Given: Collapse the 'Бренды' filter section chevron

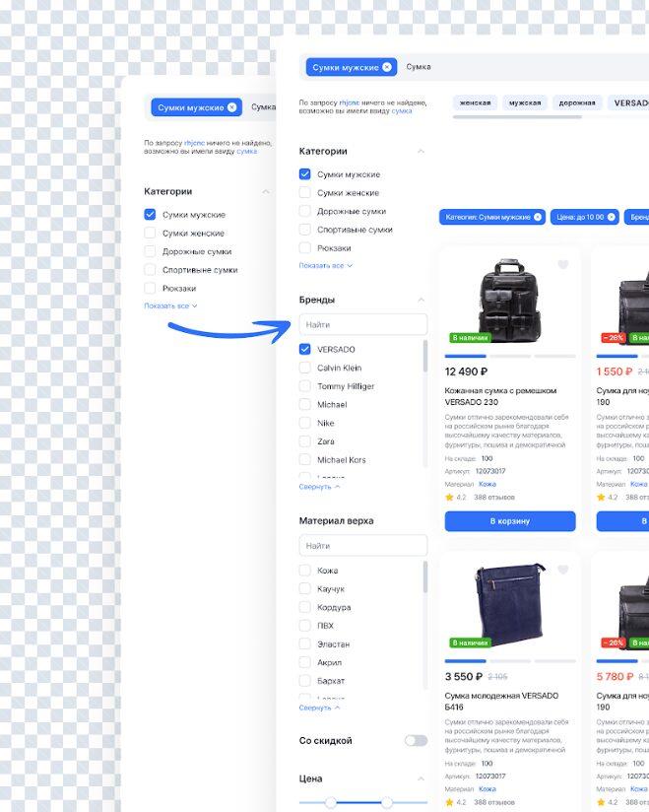Looking at the screenshot, I should pos(422,300).
